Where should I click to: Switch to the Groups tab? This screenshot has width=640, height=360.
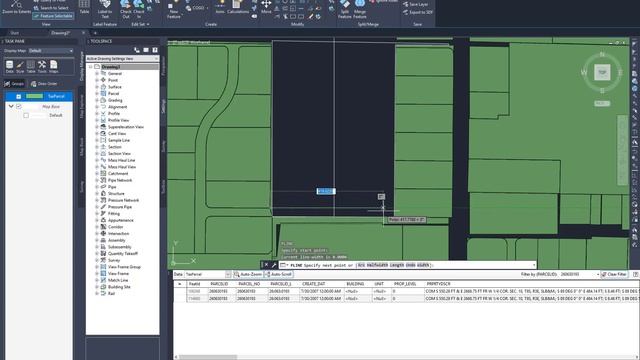coord(14,84)
